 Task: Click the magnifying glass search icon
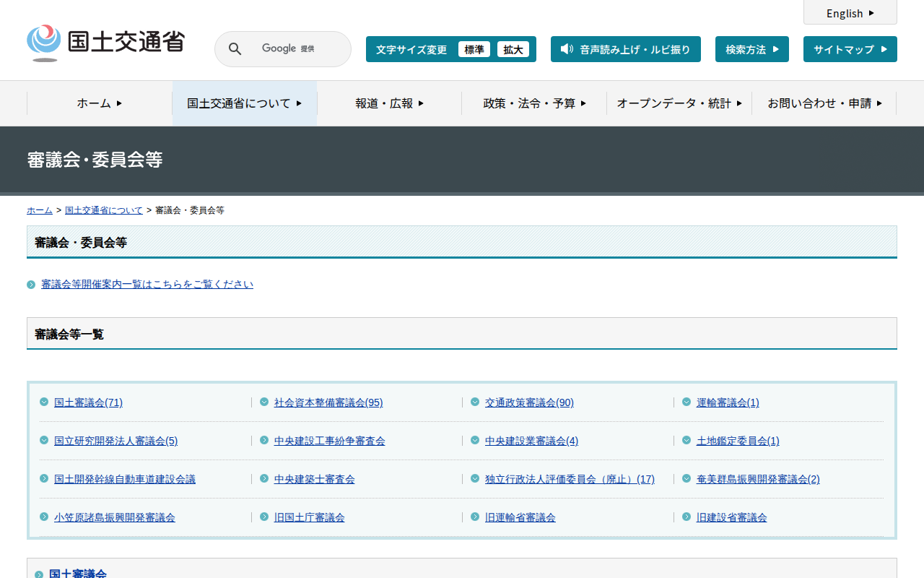click(235, 49)
